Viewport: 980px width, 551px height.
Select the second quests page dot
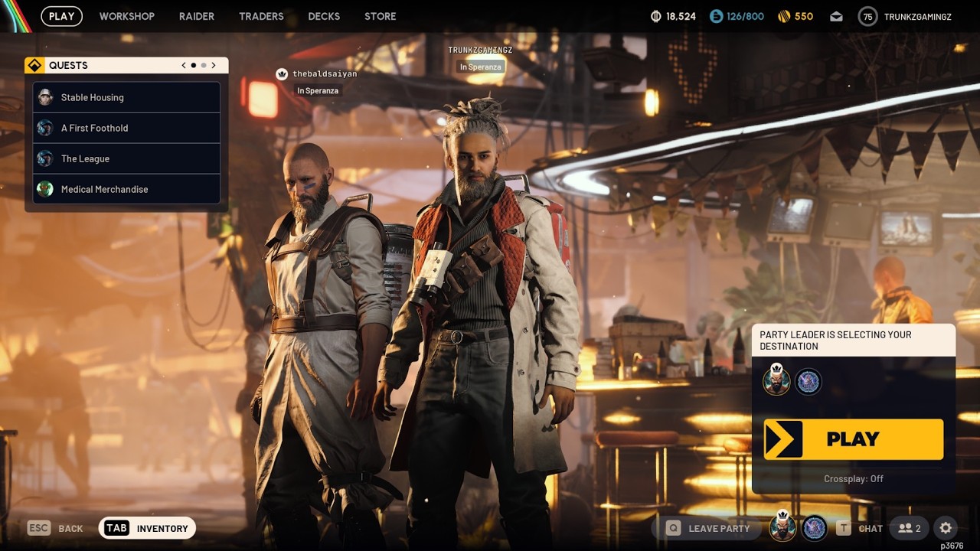pyautogui.click(x=204, y=66)
